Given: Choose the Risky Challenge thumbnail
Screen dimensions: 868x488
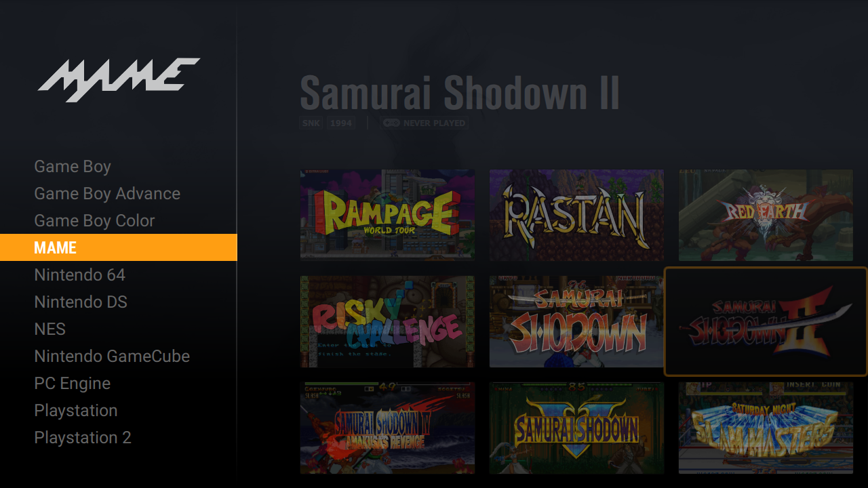Looking at the screenshot, I should click(387, 321).
